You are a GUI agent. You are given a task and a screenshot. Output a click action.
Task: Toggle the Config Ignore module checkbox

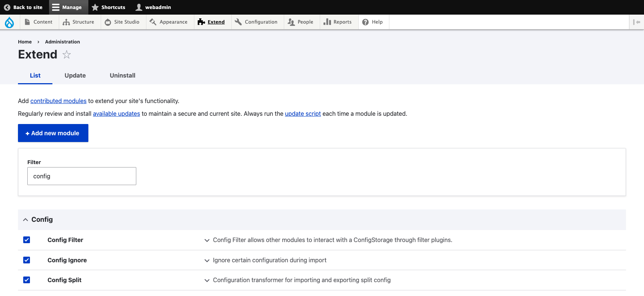tap(27, 260)
